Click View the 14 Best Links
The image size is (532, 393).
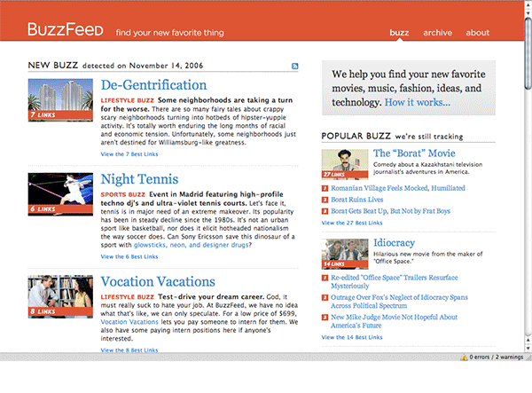click(x=352, y=337)
